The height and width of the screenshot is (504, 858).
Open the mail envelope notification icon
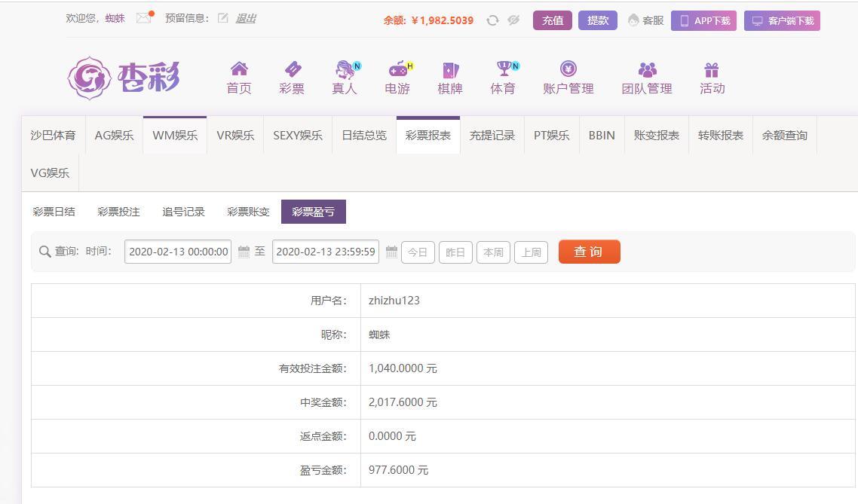pos(143,18)
